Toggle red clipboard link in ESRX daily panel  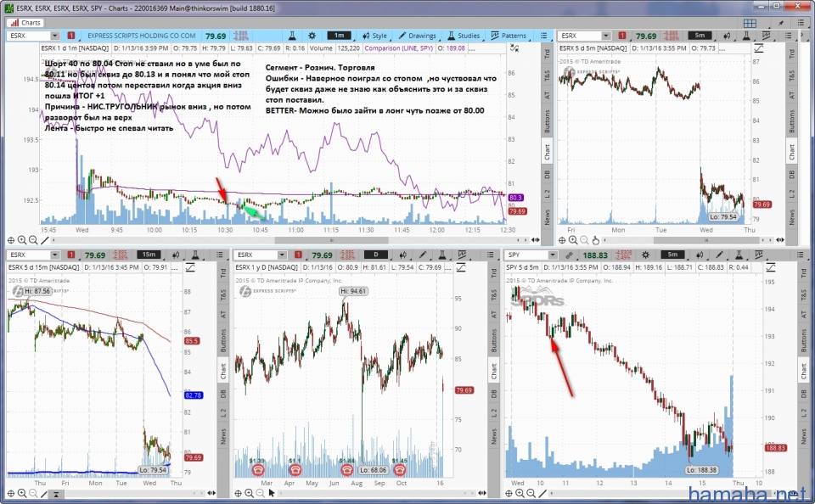click(x=298, y=255)
